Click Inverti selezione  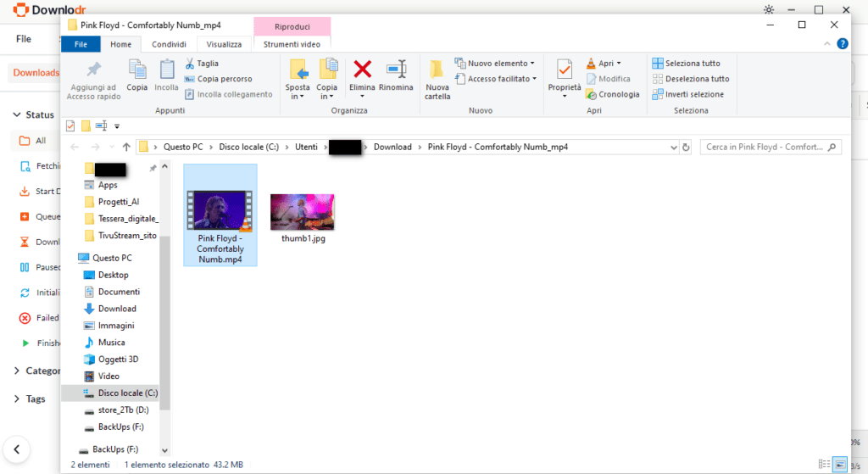point(688,95)
